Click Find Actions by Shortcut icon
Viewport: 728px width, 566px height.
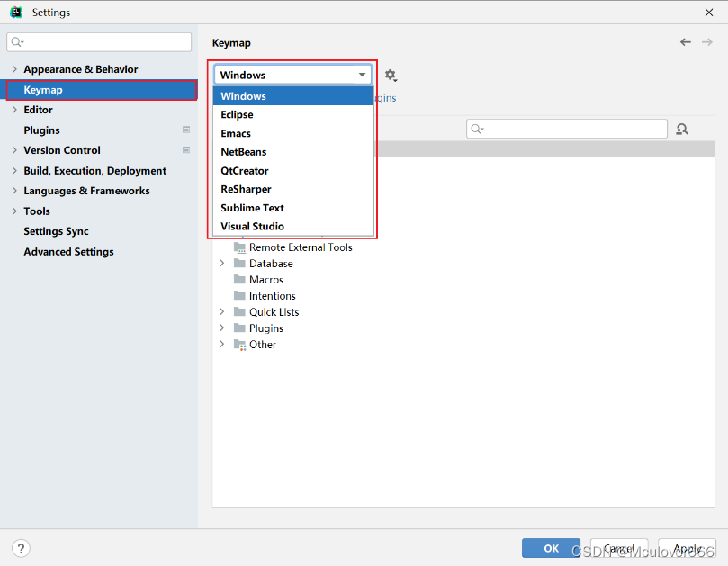pyautogui.click(x=682, y=129)
